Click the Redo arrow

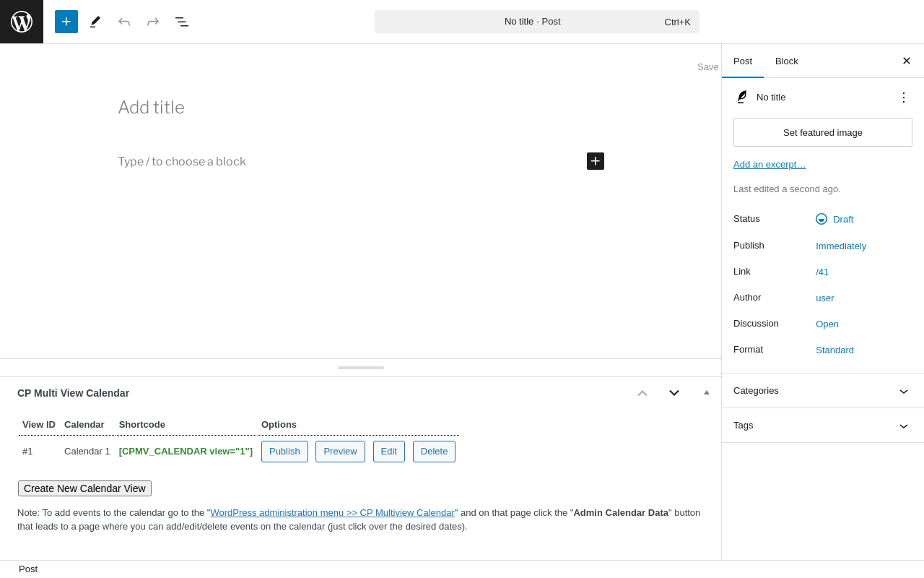[153, 22]
